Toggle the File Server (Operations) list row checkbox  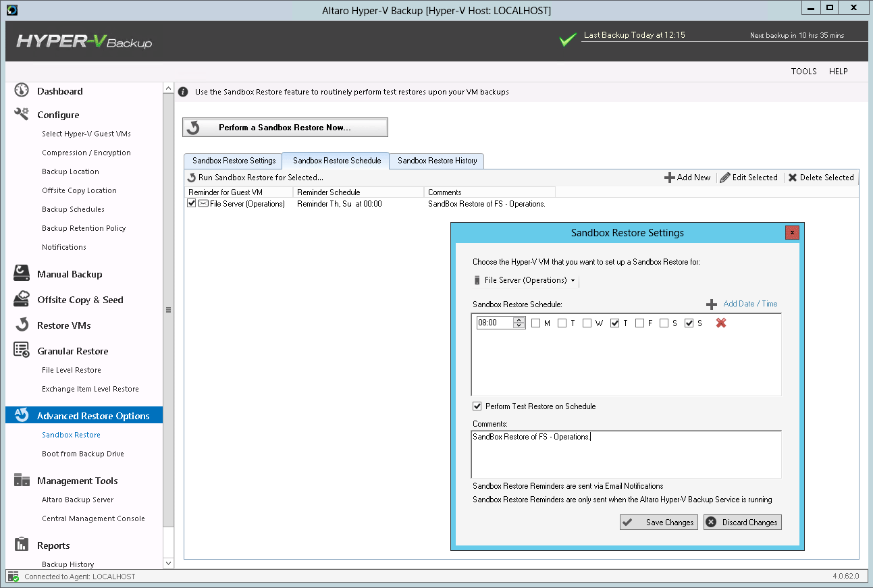192,203
